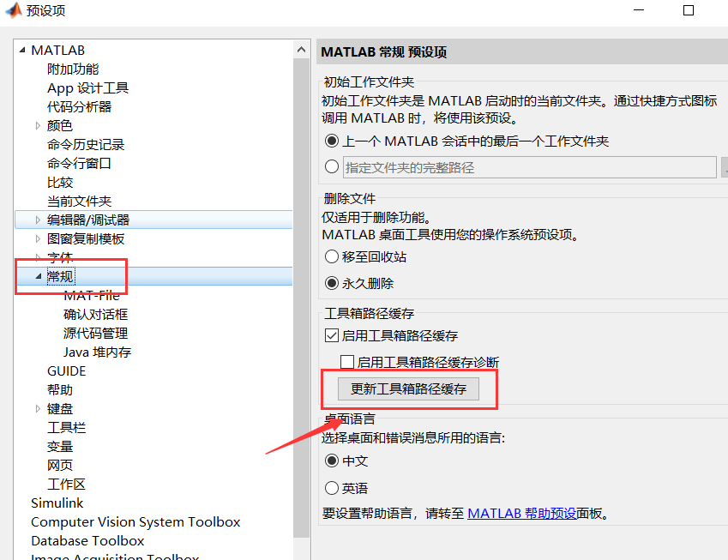Select the 常规 tree item
Viewport: 728px width, 560px height.
[60, 277]
